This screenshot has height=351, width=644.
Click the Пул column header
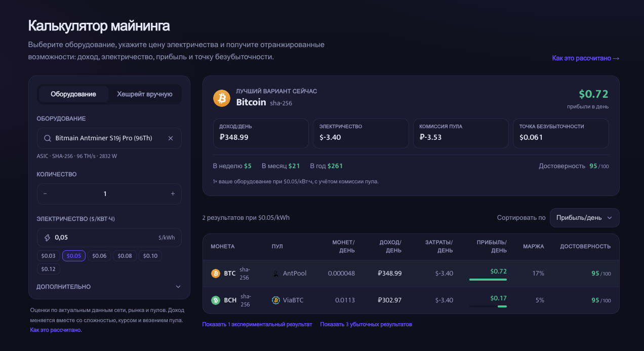[277, 247]
